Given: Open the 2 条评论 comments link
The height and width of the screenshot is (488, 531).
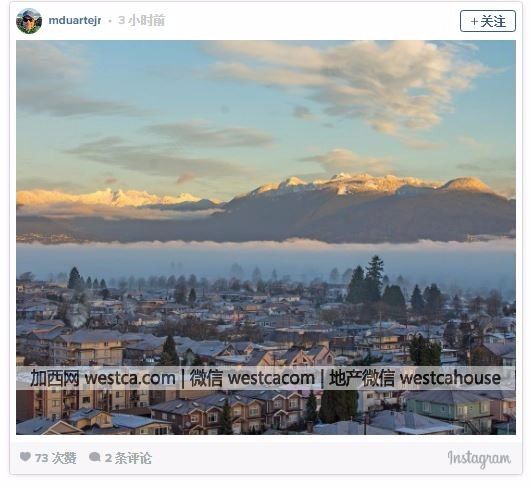Looking at the screenshot, I should 128,458.
